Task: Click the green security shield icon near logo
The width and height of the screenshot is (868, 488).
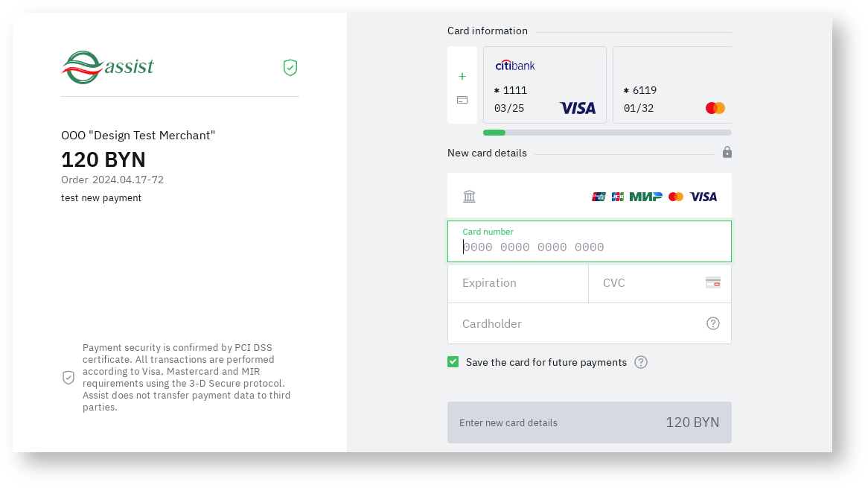Action: pos(290,68)
